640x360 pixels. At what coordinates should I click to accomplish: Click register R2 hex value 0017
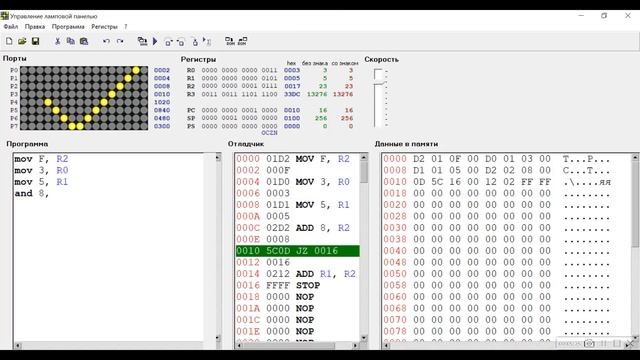tap(292, 86)
